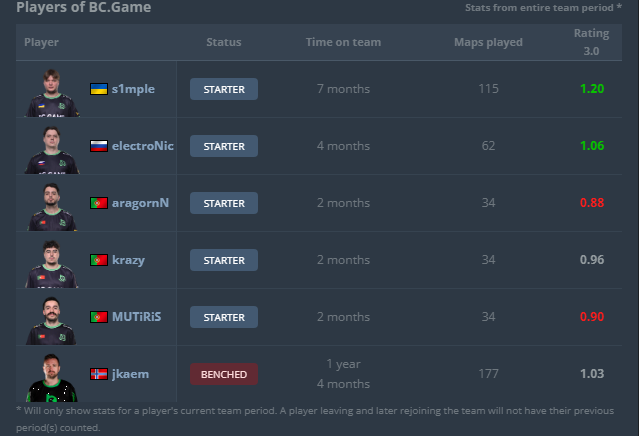The width and height of the screenshot is (639, 436).
Task: Click krazy's 0.96 rating value
Action: click(x=592, y=260)
